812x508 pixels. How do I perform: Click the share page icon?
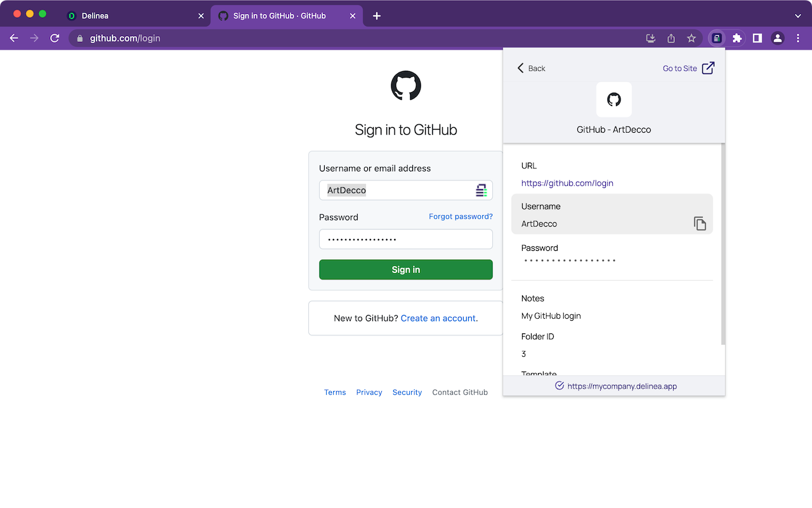pos(671,38)
